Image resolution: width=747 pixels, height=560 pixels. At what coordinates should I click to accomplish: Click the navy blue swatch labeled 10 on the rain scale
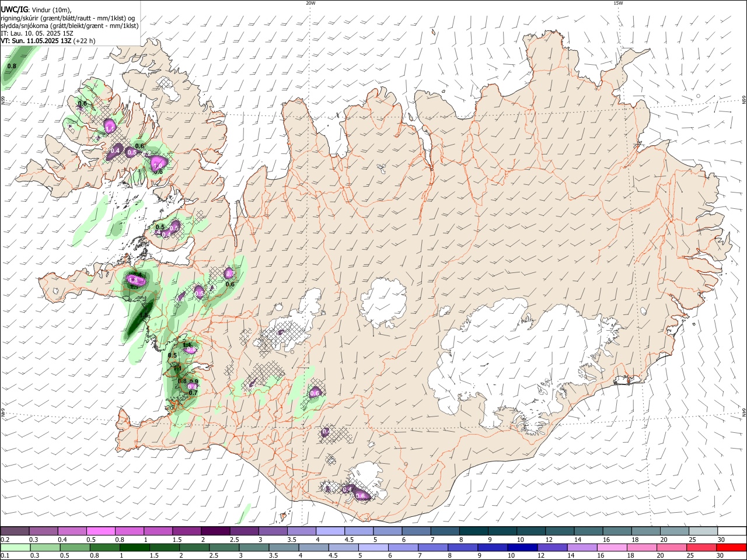point(522,548)
